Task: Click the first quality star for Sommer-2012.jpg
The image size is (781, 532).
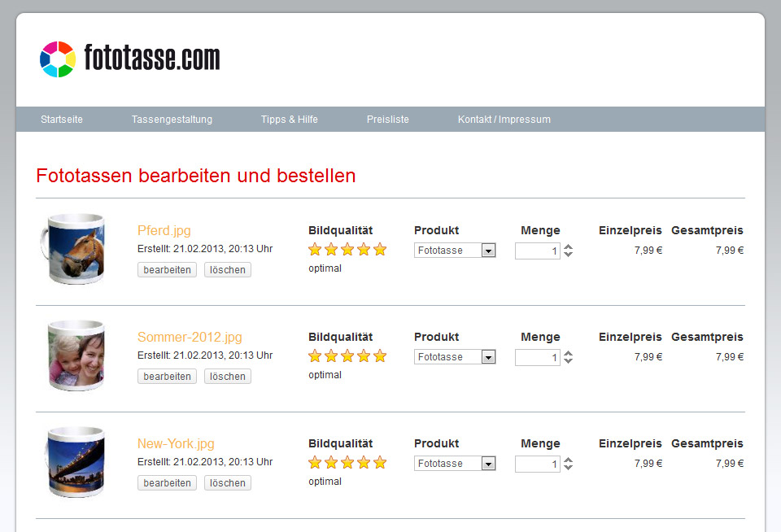Action: (x=315, y=356)
